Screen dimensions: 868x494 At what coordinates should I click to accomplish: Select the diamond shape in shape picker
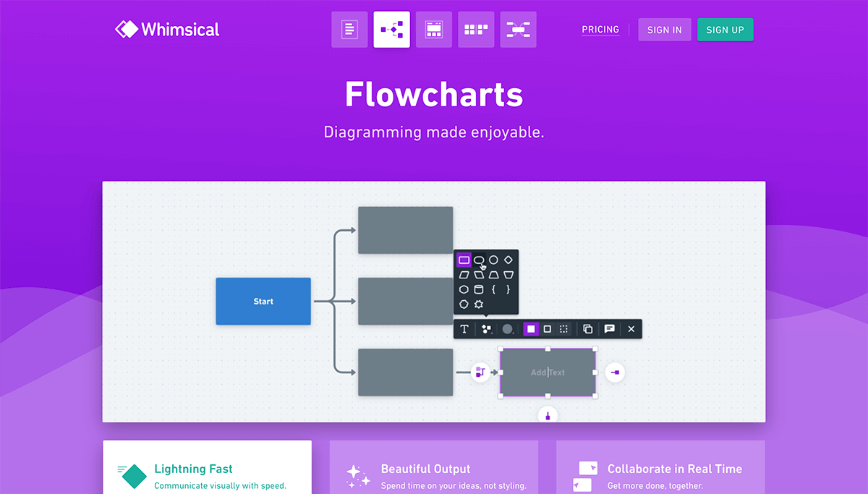point(509,260)
